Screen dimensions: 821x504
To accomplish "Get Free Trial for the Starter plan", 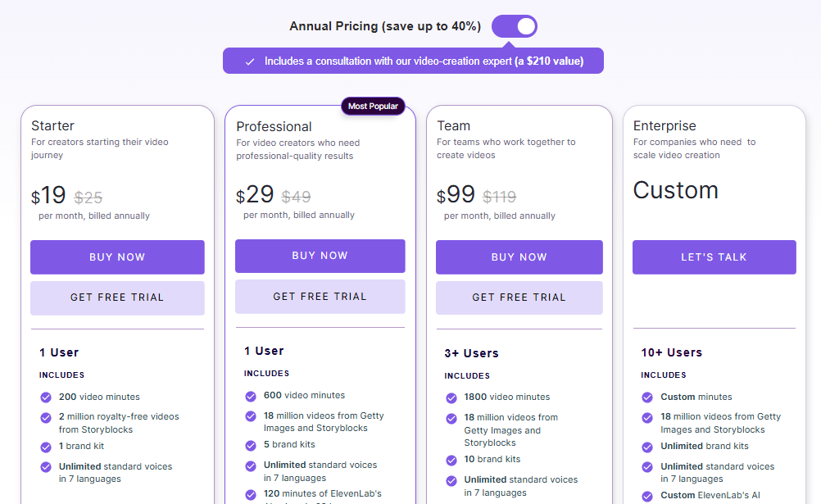I will 117,297.
